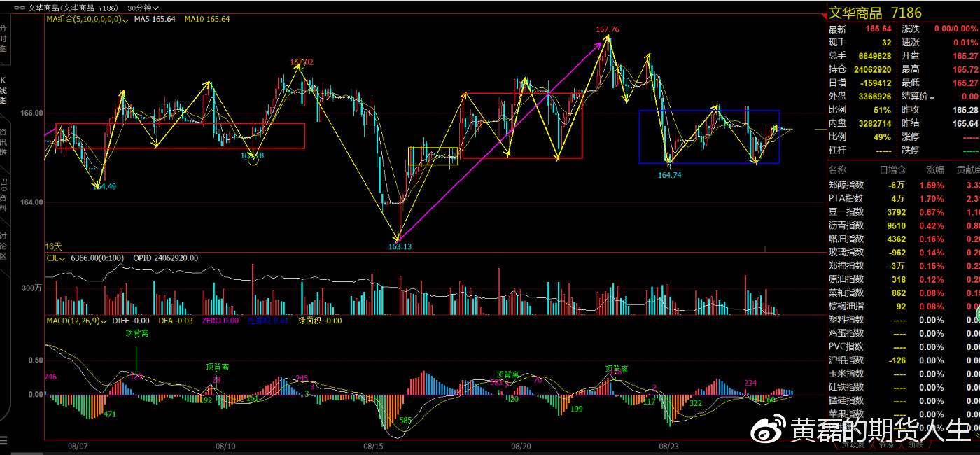This screenshot has width=980, height=455.
Task: Sort list by the 涨幅 column header
Action: (x=935, y=169)
